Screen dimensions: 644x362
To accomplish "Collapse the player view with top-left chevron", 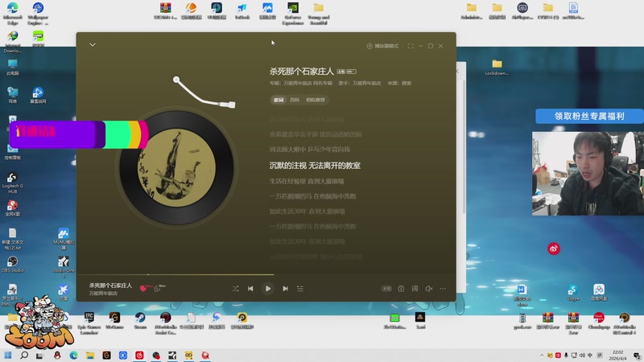I will [x=93, y=44].
